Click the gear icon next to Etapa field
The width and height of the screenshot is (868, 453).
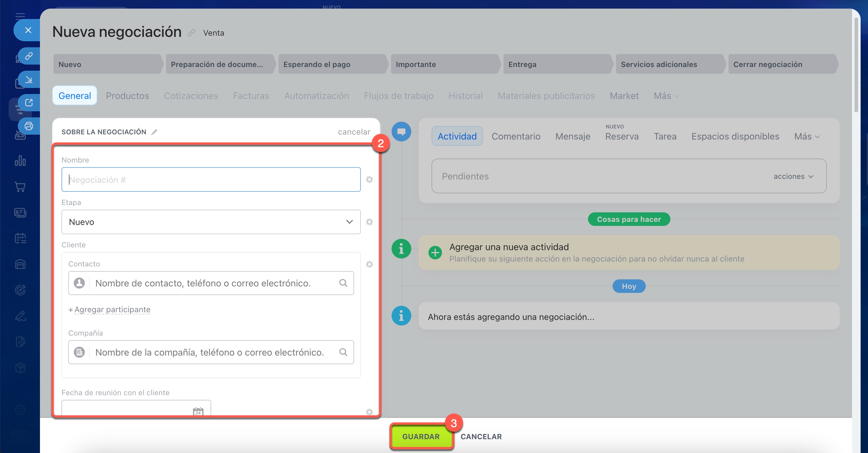(369, 222)
